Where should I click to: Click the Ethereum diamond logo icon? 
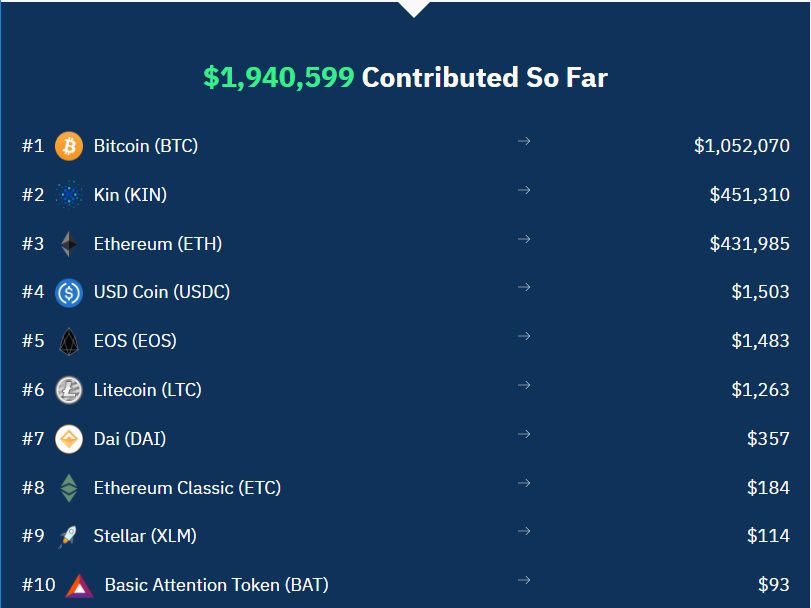click(69, 244)
